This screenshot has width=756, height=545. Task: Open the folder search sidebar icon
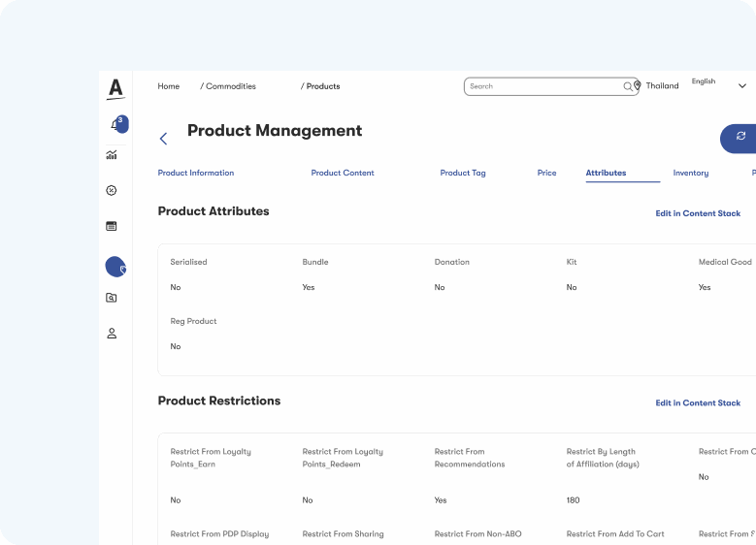click(112, 298)
